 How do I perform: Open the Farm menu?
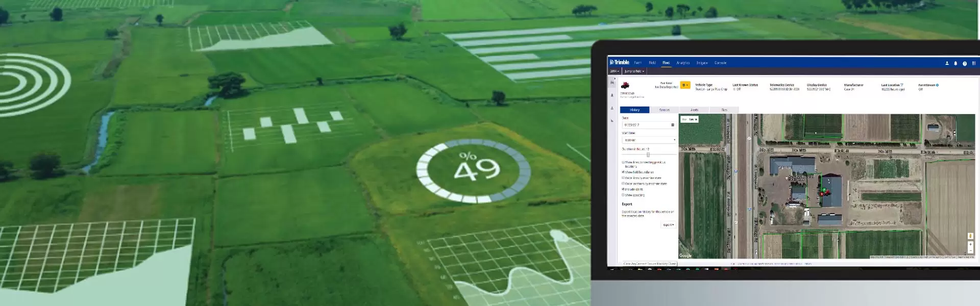pyautogui.click(x=638, y=63)
